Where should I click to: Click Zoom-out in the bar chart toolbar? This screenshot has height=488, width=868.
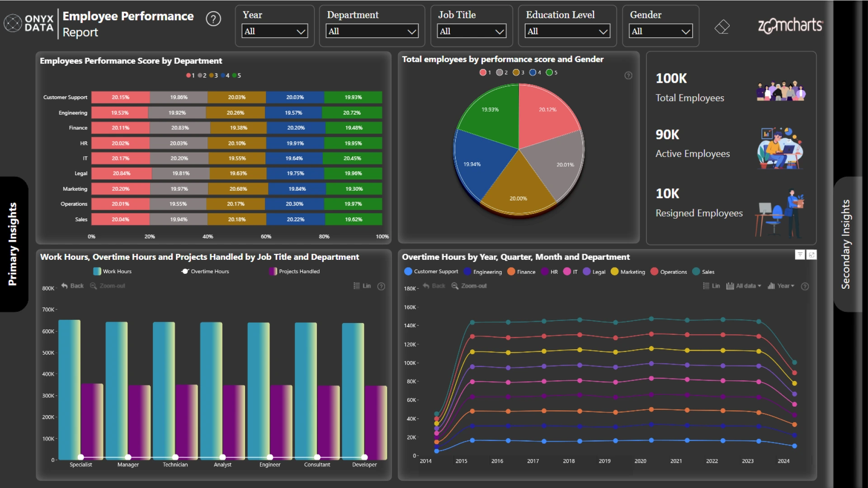(x=108, y=286)
